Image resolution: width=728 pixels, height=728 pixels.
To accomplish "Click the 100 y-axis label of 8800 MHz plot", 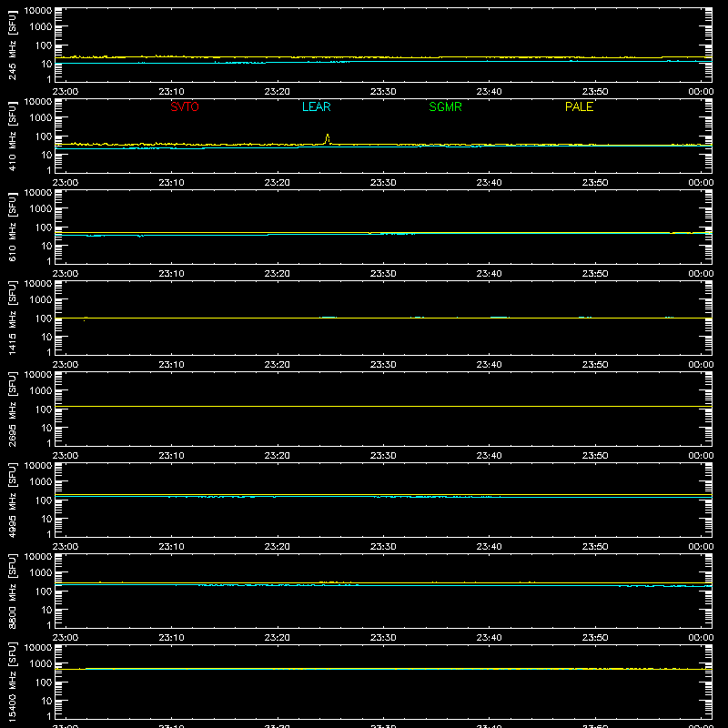I will tap(44, 591).
